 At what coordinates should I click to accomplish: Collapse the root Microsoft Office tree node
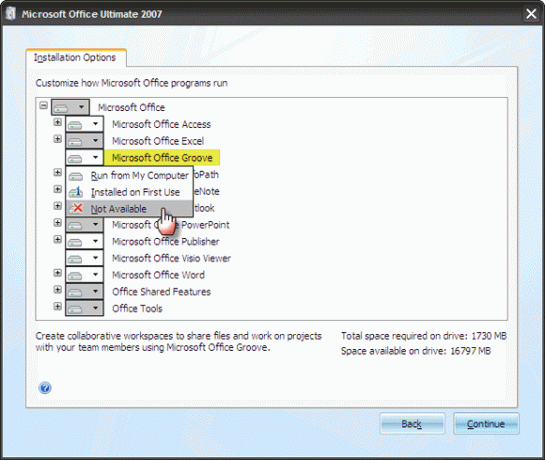point(43,105)
